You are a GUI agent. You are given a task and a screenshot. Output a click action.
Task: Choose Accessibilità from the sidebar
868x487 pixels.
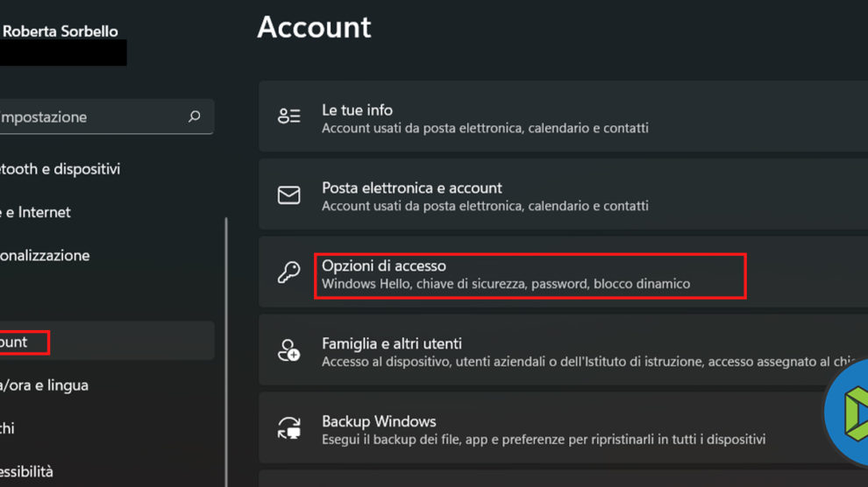coord(27,471)
